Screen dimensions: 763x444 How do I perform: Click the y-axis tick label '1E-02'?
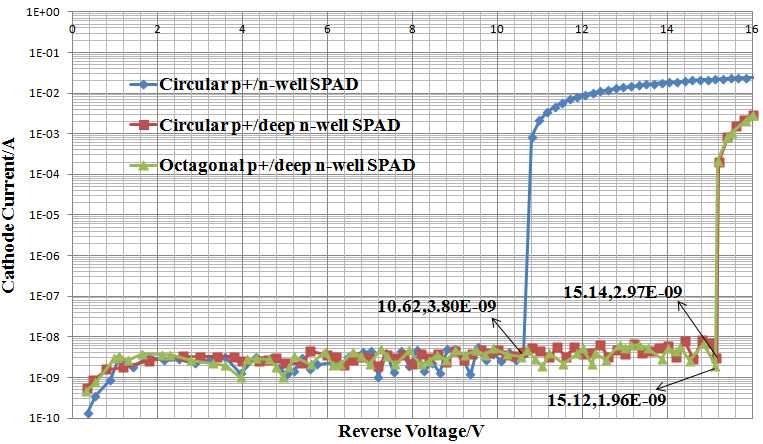click(x=44, y=93)
